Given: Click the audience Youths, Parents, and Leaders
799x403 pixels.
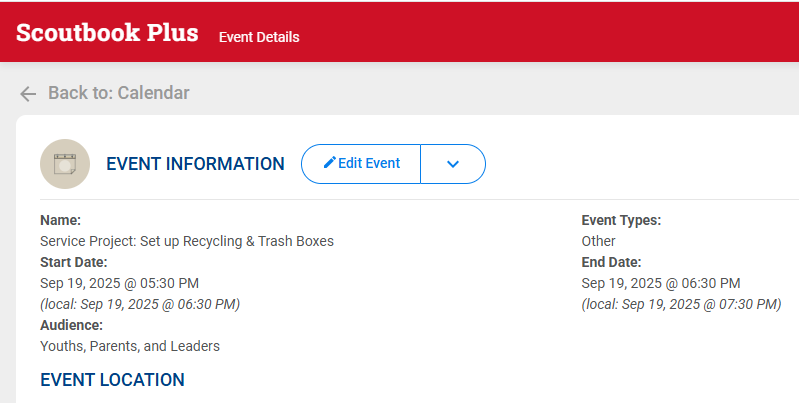Looking at the screenshot, I should (x=130, y=346).
